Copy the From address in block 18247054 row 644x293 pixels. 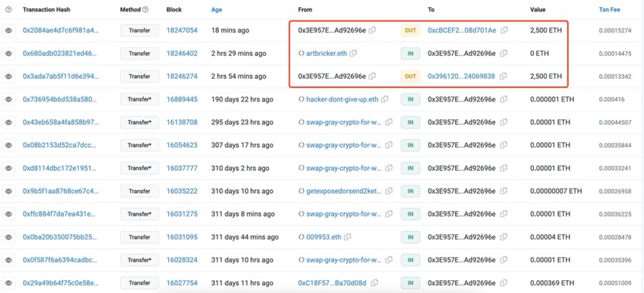[372, 30]
